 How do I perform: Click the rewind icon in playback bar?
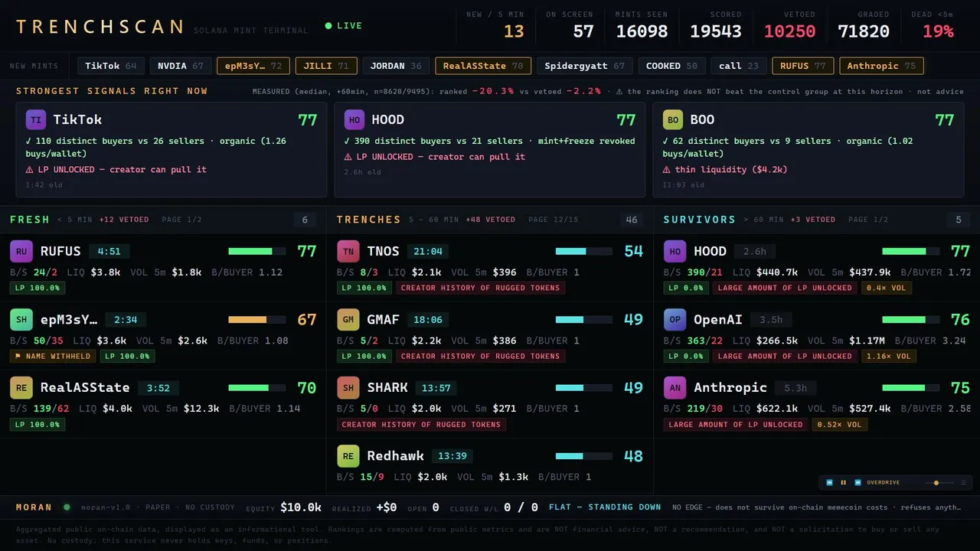(x=829, y=483)
